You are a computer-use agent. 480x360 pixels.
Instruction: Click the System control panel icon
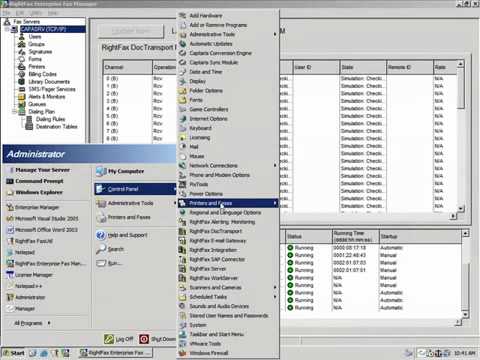click(x=183, y=325)
